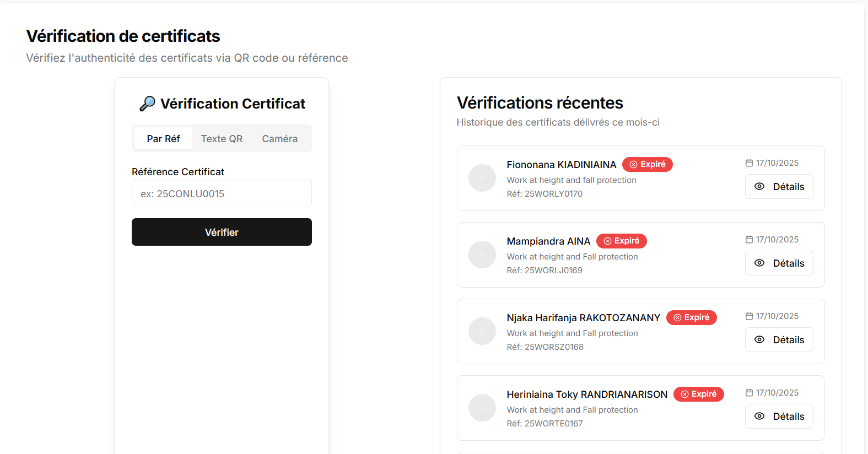Click the Expiré badge for Fiononana KIADINIAINA
This screenshot has width=868, height=454.
[x=647, y=164]
